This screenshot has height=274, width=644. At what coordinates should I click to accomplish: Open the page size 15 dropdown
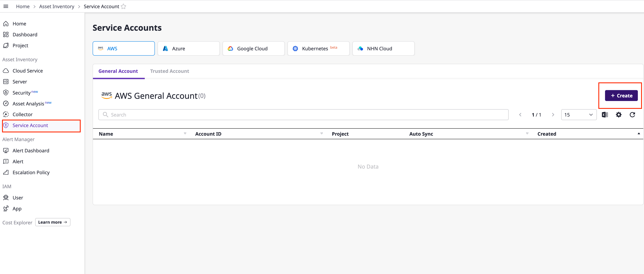pyautogui.click(x=579, y=115)
